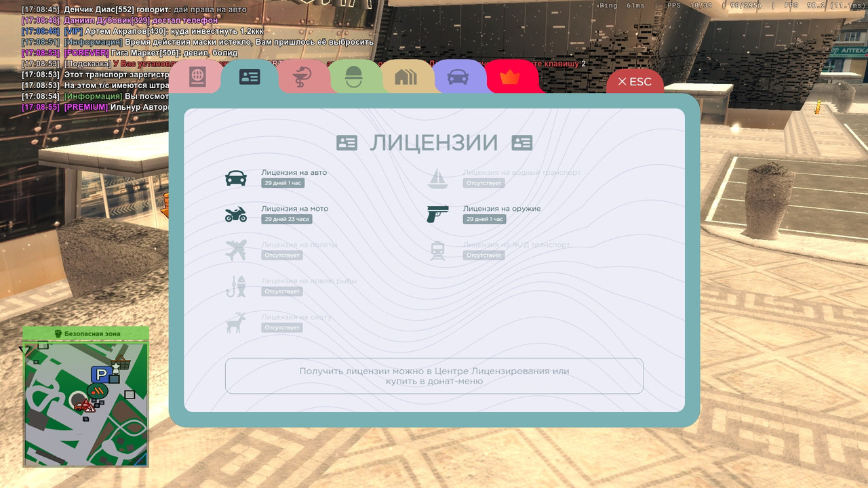The width and height of the screenshot is (868, 488).
Task: Open the houses property tab
Action: (406, 77)
